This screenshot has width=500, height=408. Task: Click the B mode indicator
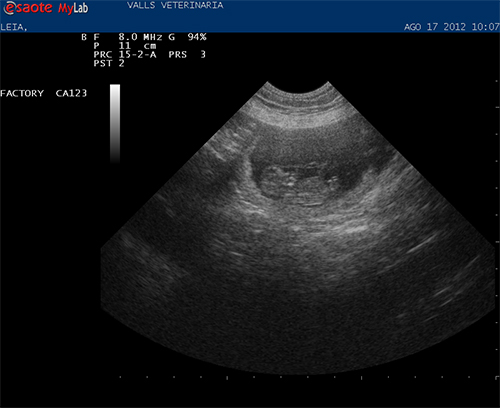coord(84,37)
